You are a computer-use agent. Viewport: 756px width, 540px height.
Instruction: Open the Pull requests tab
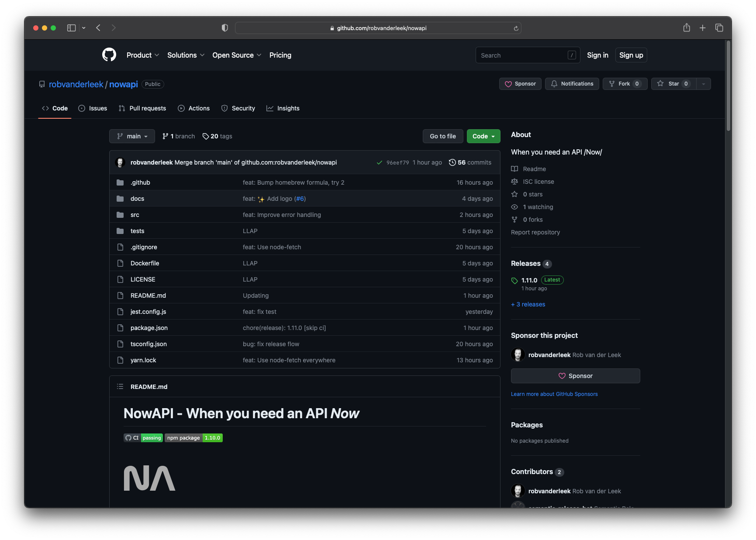(142, 108)
